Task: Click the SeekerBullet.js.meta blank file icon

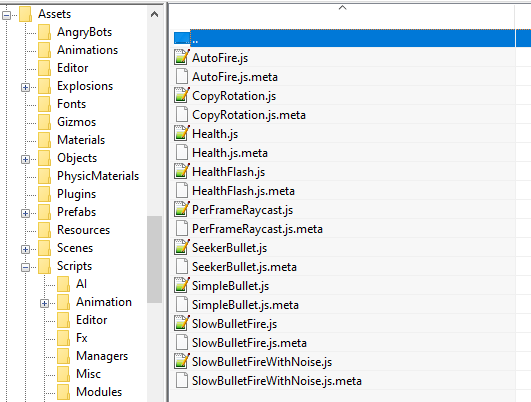Action: pyautogui.click(x=182, y=266)
